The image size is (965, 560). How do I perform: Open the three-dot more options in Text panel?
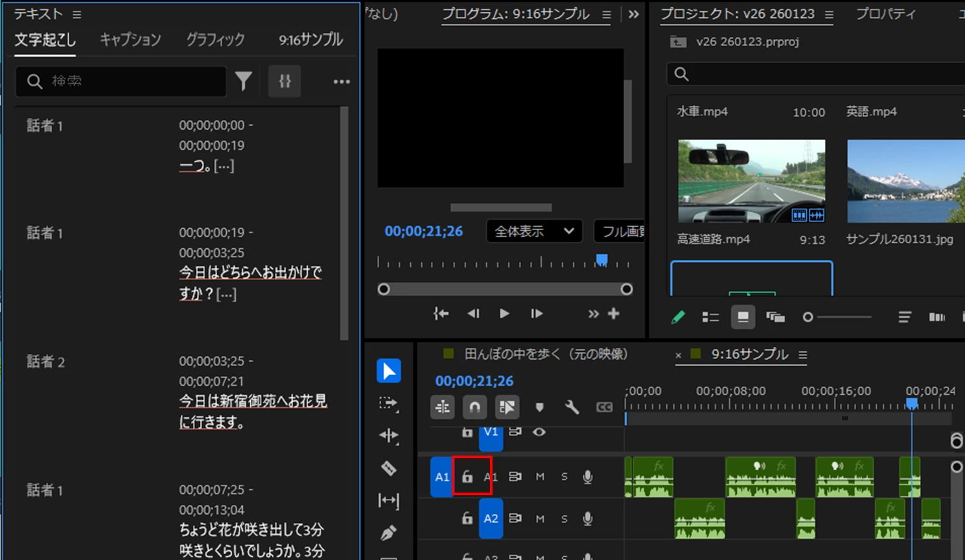pyautogui.click(x=342, y=82)
